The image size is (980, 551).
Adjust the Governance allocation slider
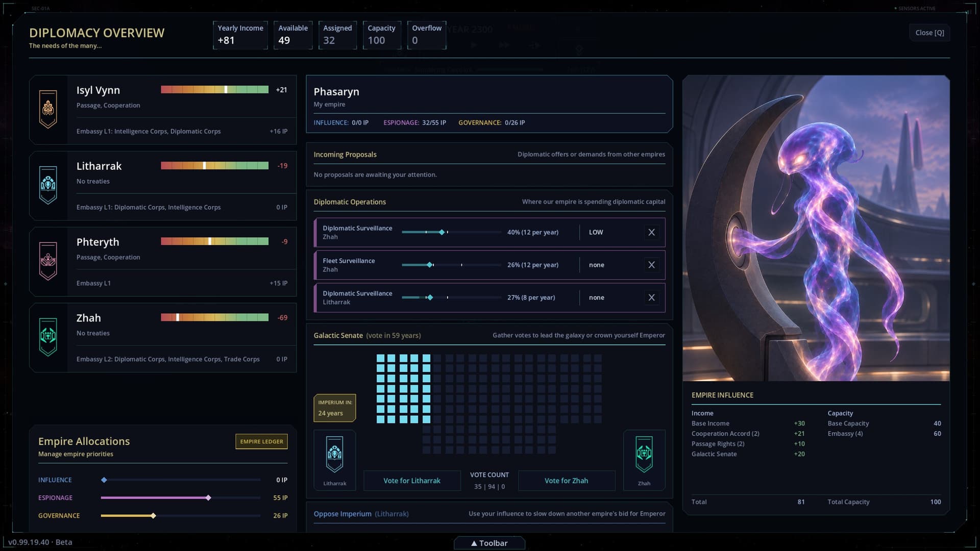coord(181,516)
